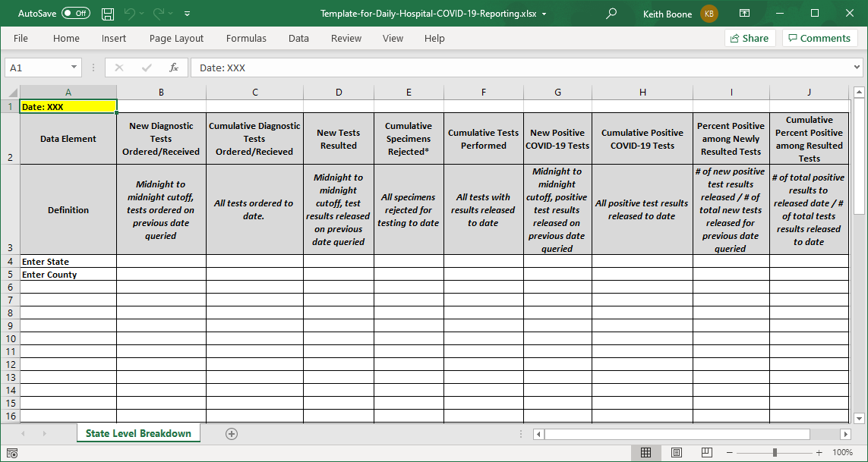The width and height of the screenshot is (868, 462).
Task: Click the Insert Function fx icon
Action: coord(174,68)
